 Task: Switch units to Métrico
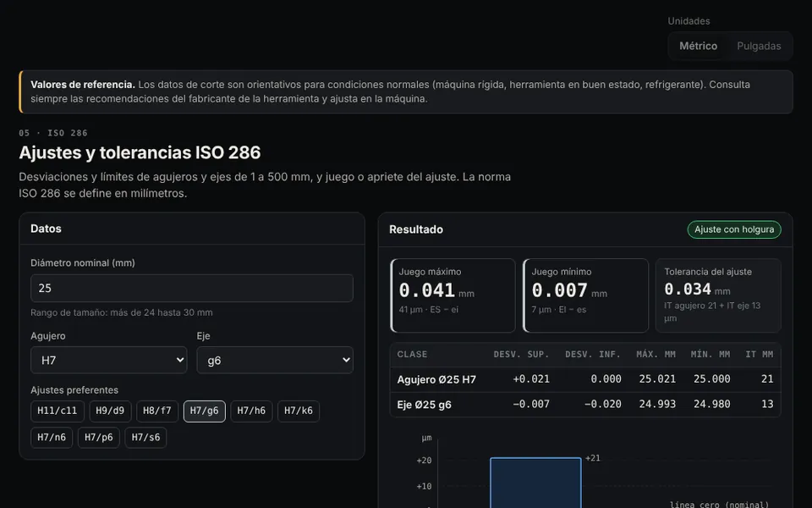[698, 46]
